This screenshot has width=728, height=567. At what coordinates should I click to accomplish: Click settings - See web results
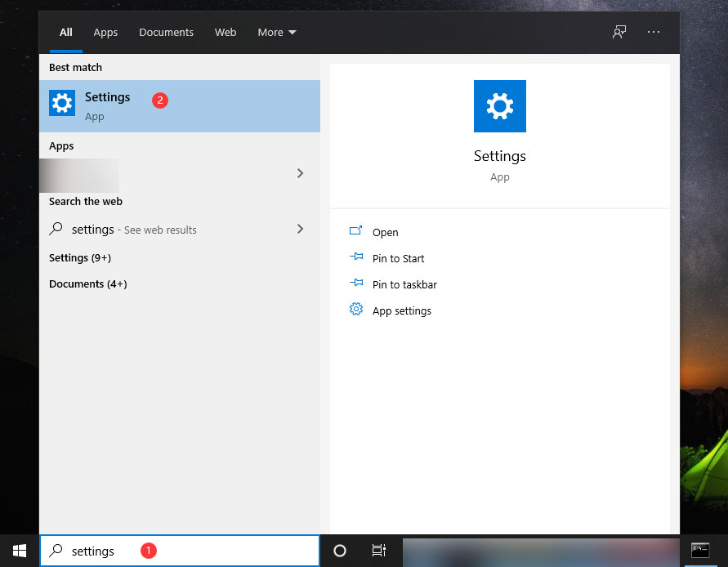(x=134, y=230)
